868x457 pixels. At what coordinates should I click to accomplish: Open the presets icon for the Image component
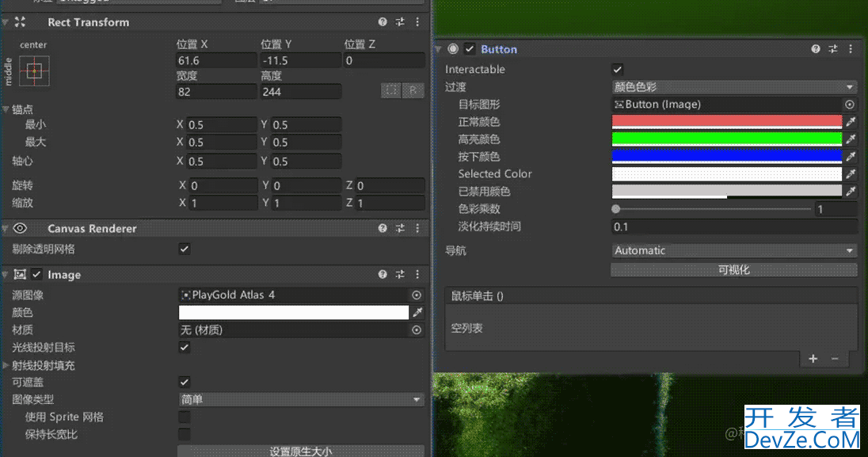[x=400, y=275]
